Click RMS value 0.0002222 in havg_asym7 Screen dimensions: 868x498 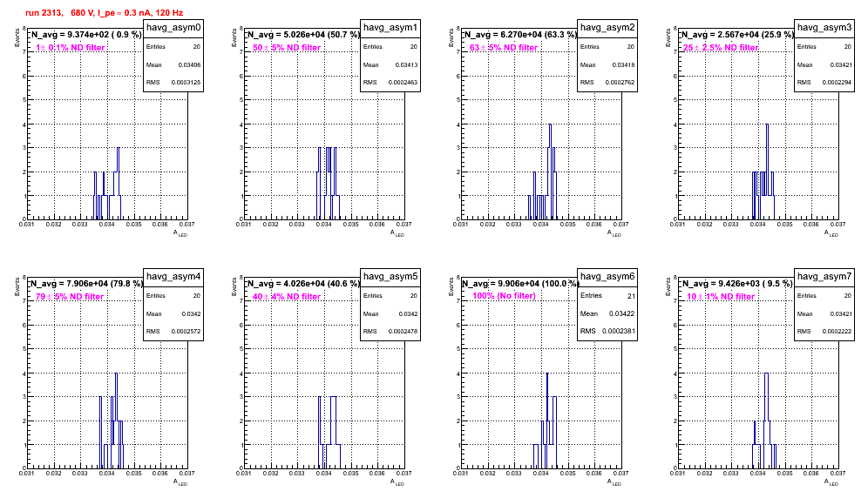[837, 332]
